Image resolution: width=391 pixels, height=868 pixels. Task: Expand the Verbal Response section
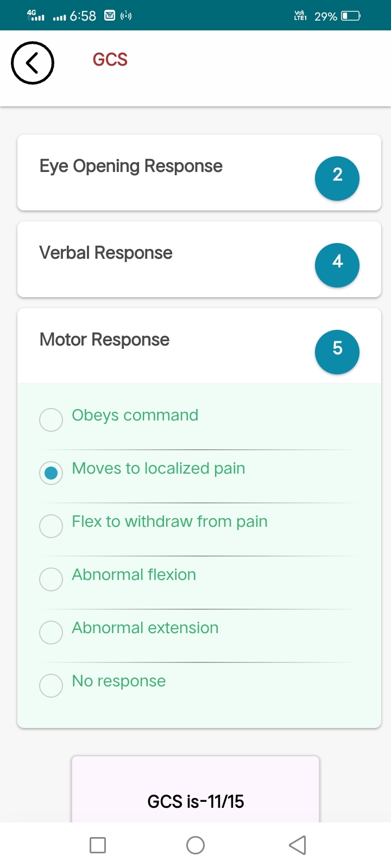tap(199, 259)
